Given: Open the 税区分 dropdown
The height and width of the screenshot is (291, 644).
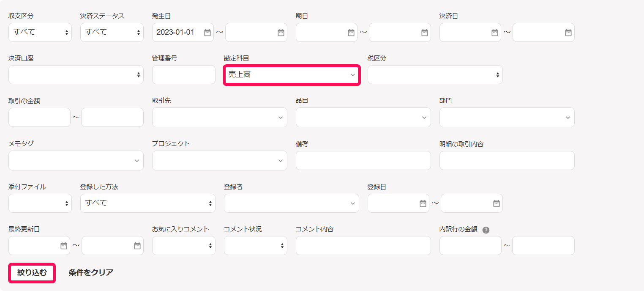Looking at the screenshot, I should tap(435, 75).
